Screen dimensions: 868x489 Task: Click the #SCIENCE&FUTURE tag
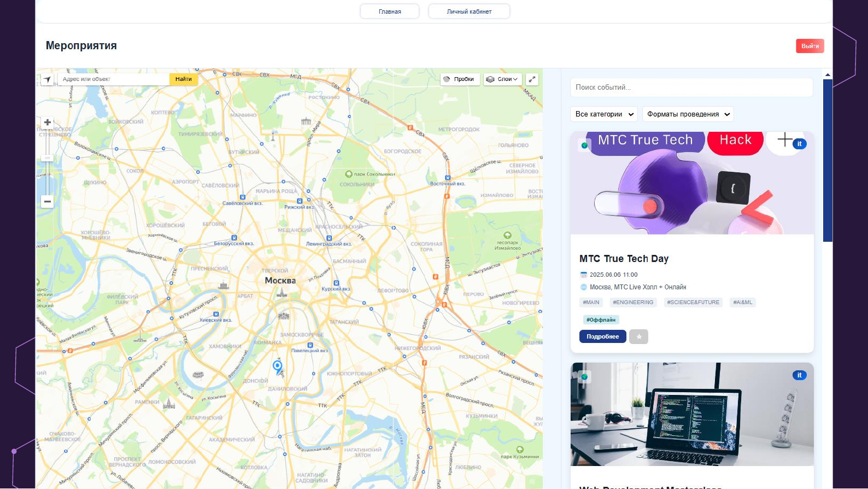tap(693, 302)
